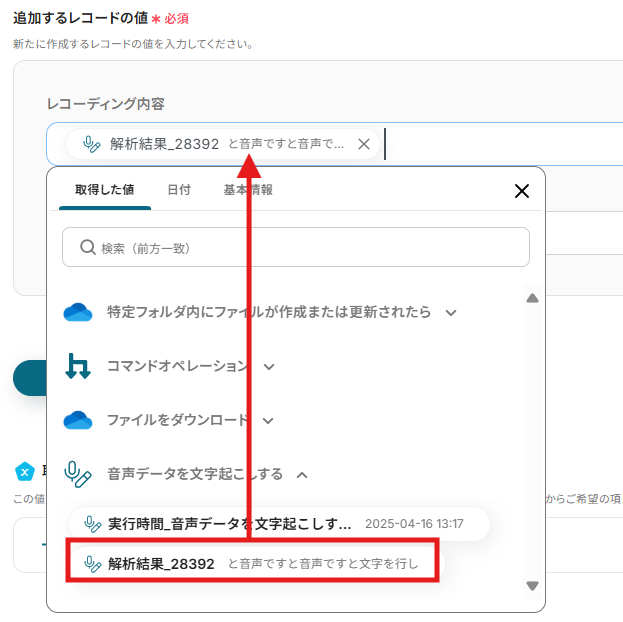Click the magnifier icon in the search box
The height and width of the screenshot is (622, 623).
click(87, 247)
